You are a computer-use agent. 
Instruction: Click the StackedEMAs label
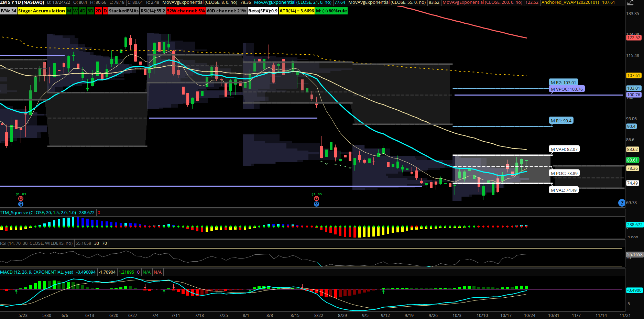coord(124,11)
